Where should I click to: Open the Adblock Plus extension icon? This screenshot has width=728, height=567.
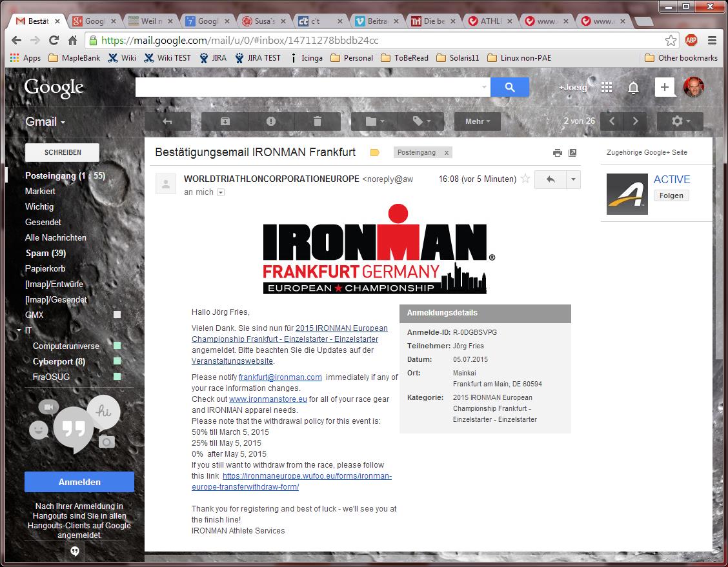[691, 41]
